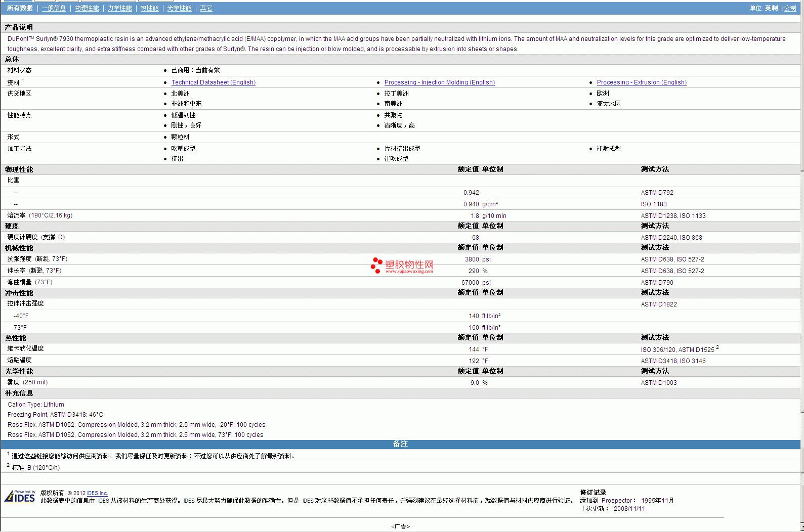Go to the 力学性能 tab
804x532 pixels.
pos(119,8)
